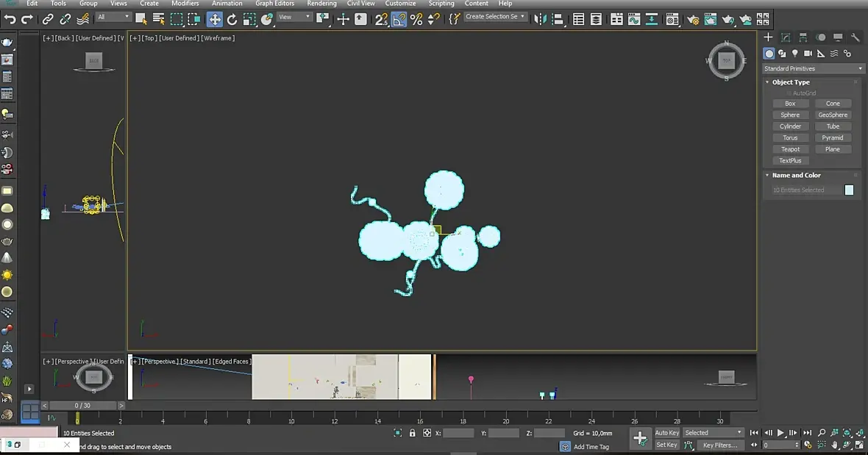Open the Standard Primitives dropdown
This screenshot has height=455, width=868.
(813, 68)
